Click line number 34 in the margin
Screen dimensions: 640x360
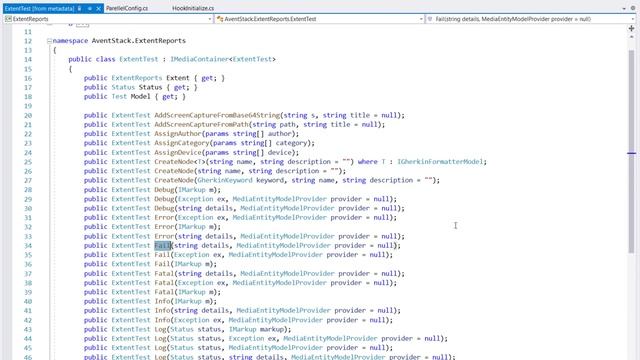[28, 245]
